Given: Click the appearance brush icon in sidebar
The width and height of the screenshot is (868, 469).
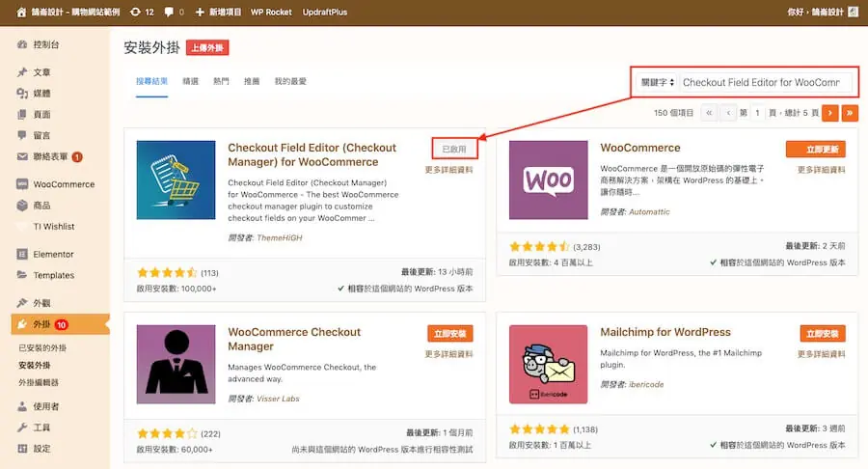Looking at the screenshot, I should (x=22, y=303).
